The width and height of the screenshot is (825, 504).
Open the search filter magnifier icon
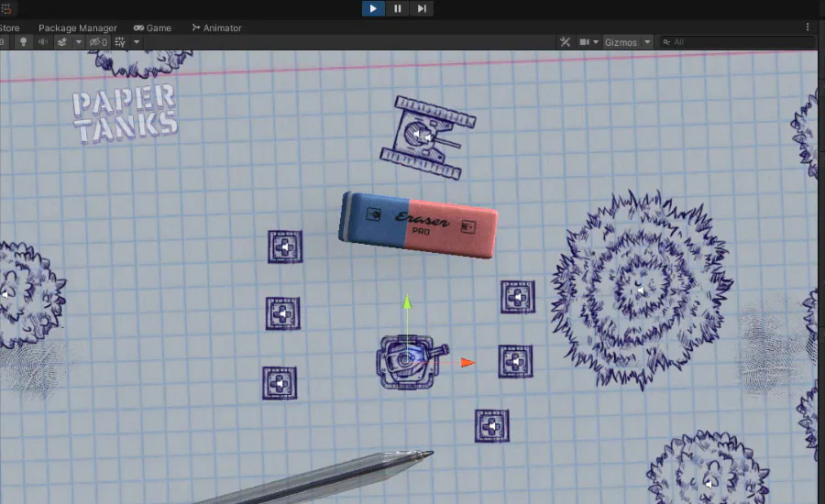tap(666, 42)
